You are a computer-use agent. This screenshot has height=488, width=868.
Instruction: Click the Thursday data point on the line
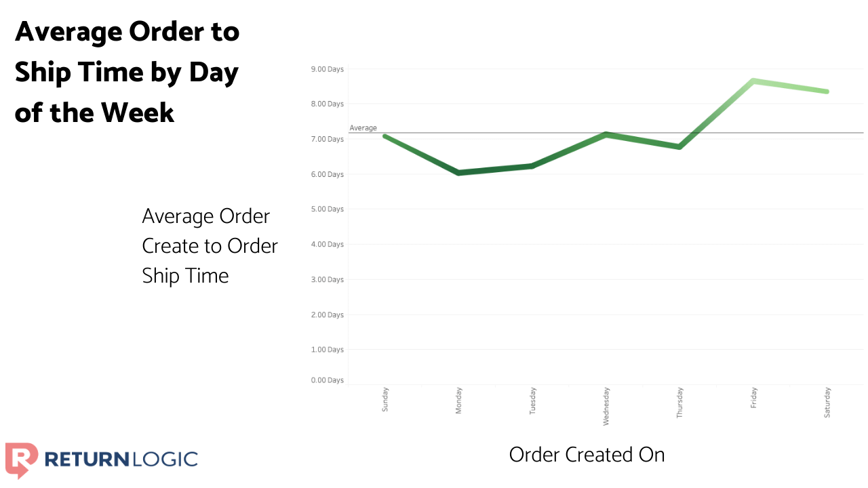click(x=679, y=146)
